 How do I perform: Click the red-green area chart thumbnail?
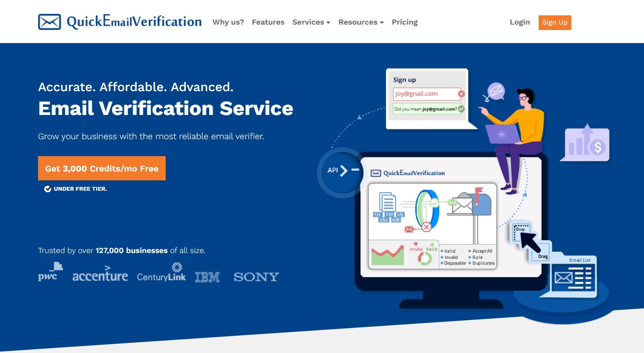point(388,254)
